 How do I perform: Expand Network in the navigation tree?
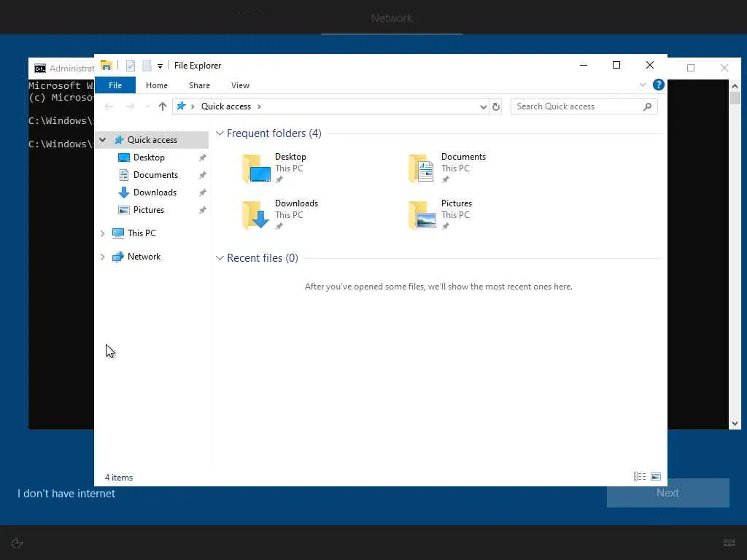(x=102, y=257)
